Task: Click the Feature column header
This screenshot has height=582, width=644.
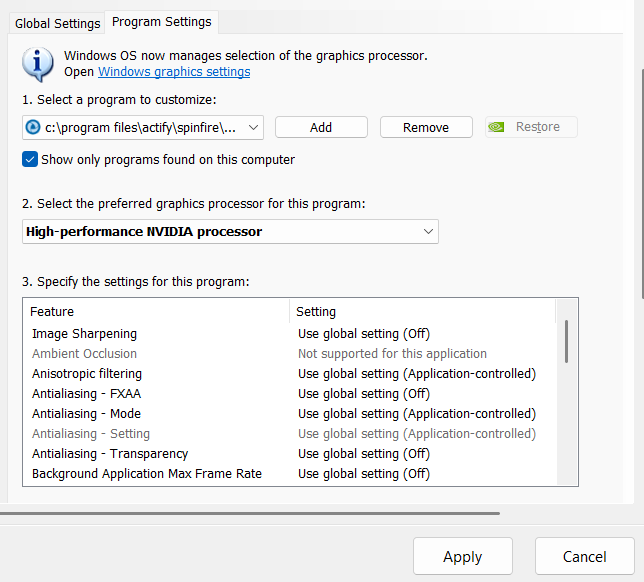Action: click(52, 312)
